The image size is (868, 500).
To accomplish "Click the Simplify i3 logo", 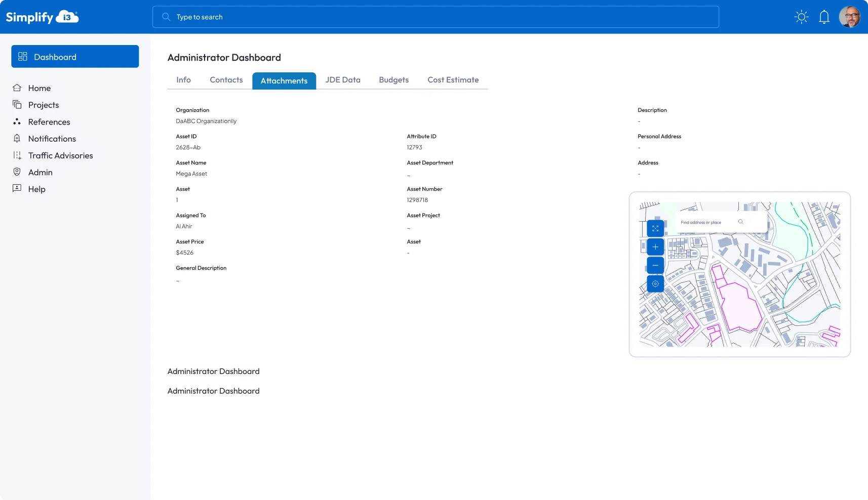I will (x=42, y=17).
